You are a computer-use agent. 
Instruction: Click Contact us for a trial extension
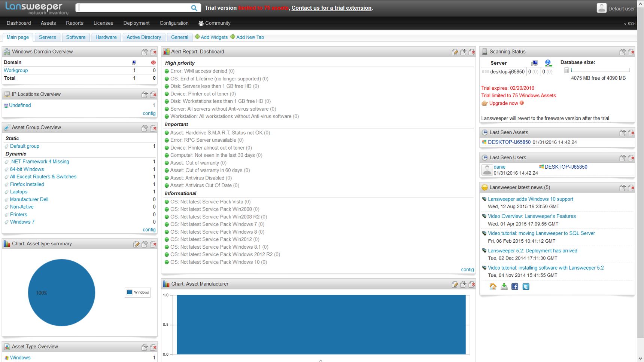click(332, 8)
